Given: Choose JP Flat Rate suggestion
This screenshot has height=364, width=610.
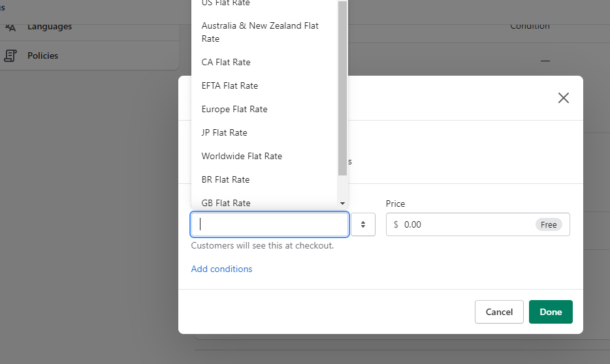Looking at the screenshot, I should pos(224,133).
